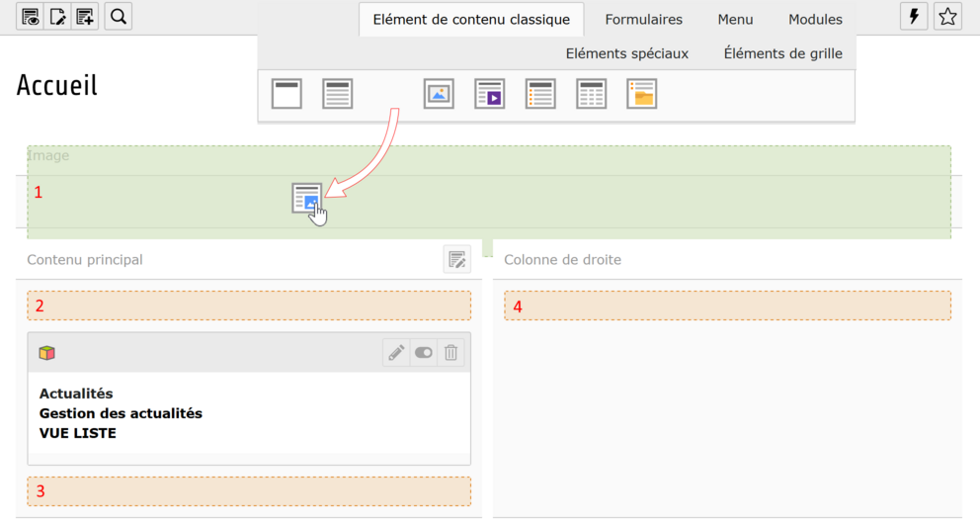
Task: Click the star bookmark icon
Action: tap(947, 17)
